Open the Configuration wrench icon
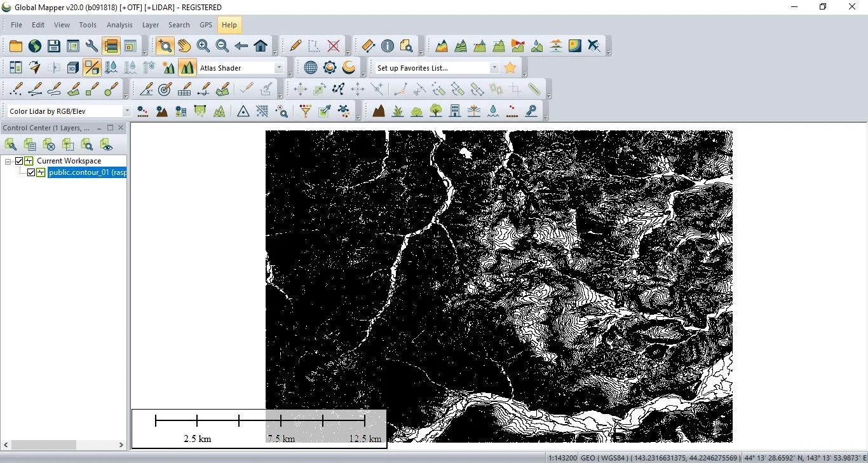Screen dimensions: 868x463 point(92,45)
